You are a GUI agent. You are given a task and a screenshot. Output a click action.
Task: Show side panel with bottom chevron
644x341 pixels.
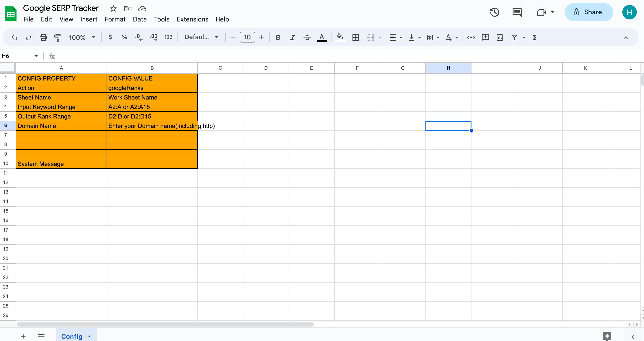click(x=633, y=337)
